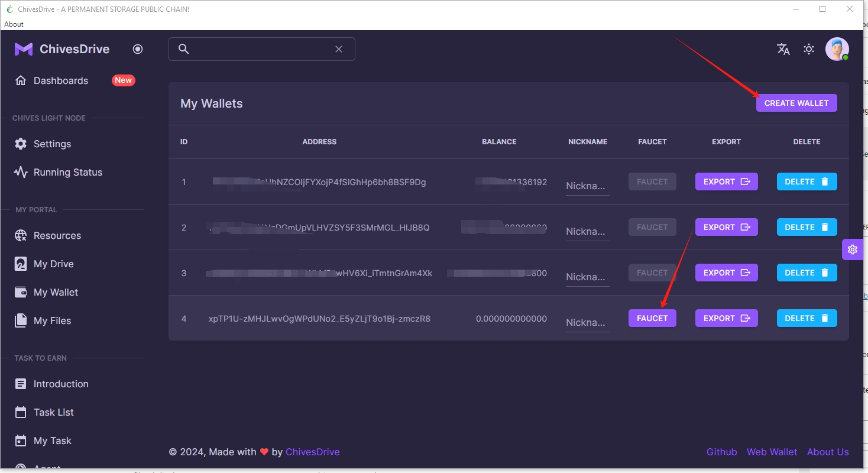Screen dimensions: 868x473
Task: Open the ChivesDrive footer link
Action: click(313, 452)
